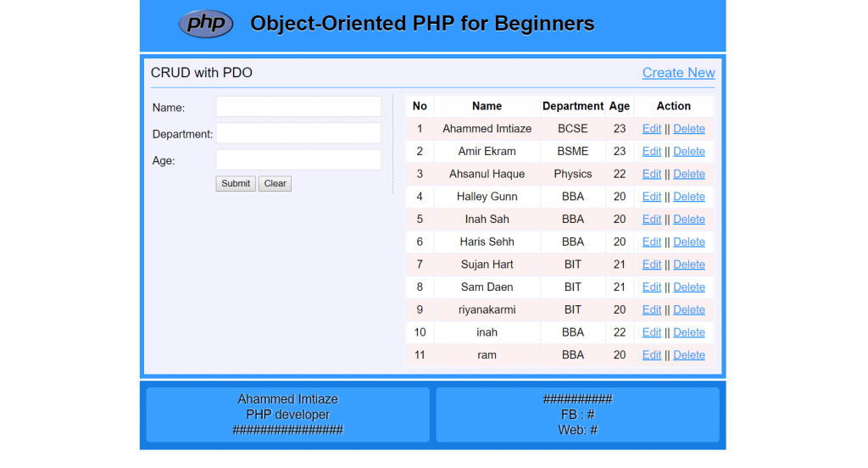
Task: Focus the Name input field
Action: pyautogui.click(x=298, y=106)
